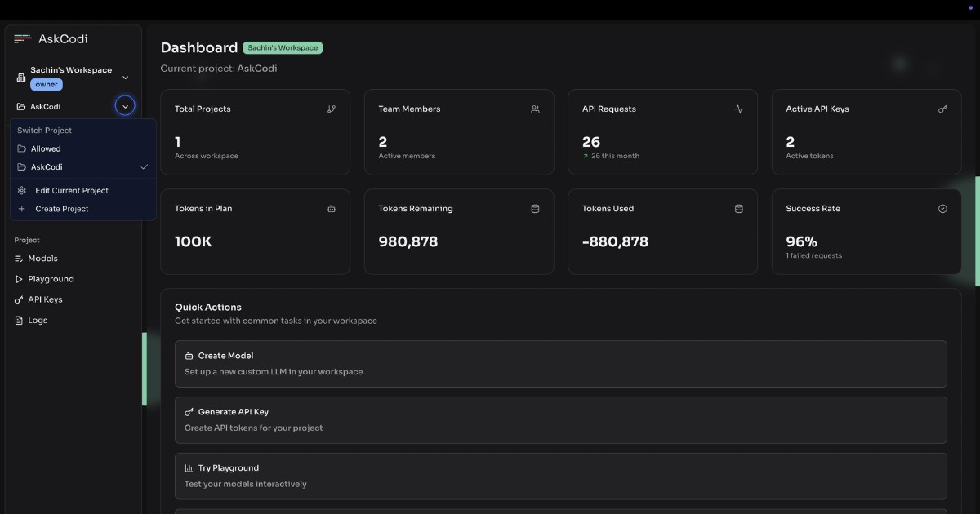The height and width of the screenshot is (514, 980).
Task: Click plus icon for Create Project
Action: point(22,209)
